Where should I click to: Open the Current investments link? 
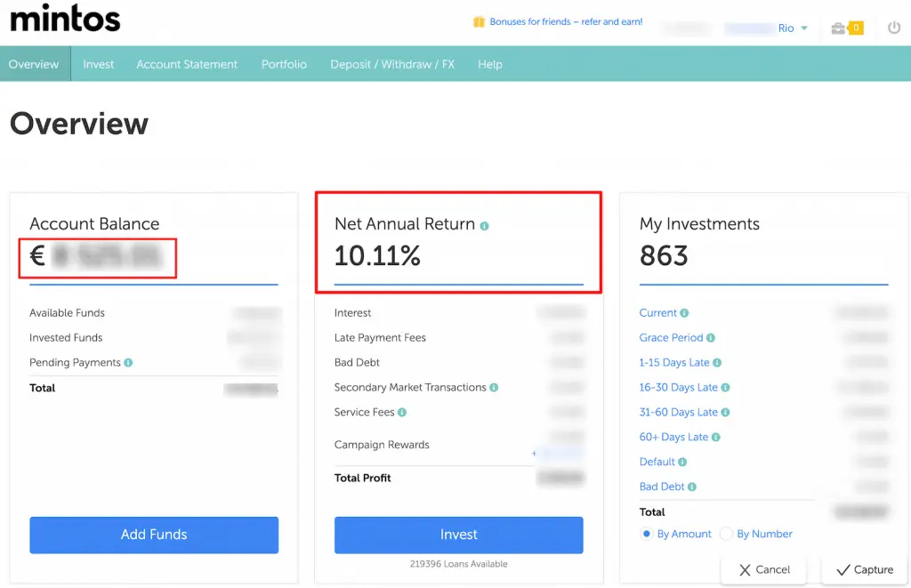point(657,312)
